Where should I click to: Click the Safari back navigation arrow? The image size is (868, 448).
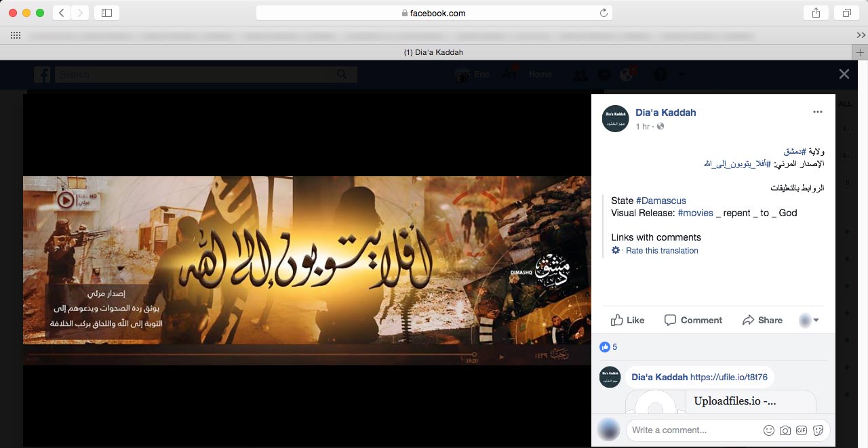tap(62, 13)
